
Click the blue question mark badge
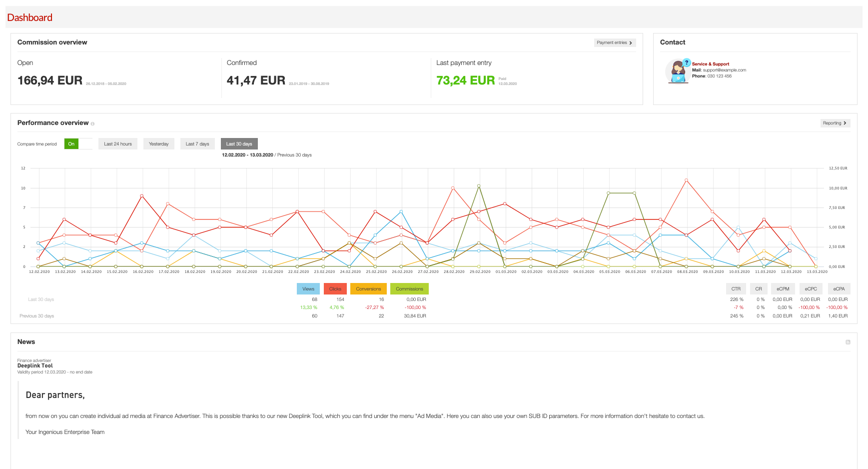[x=687, y=62]
